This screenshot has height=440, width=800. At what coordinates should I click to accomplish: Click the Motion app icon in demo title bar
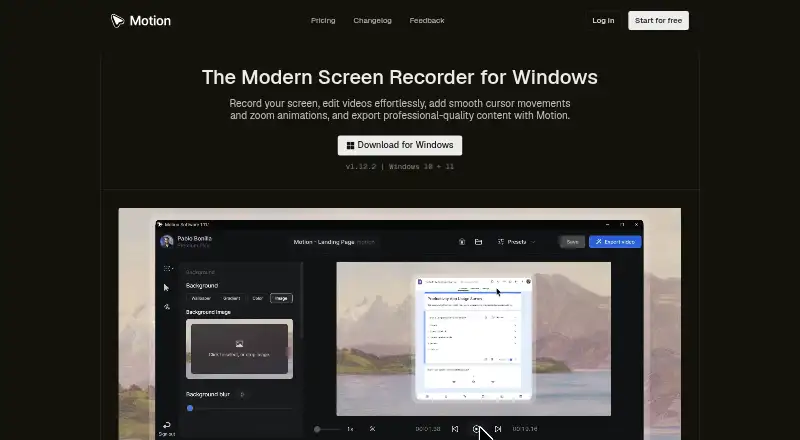pos(160,224)
